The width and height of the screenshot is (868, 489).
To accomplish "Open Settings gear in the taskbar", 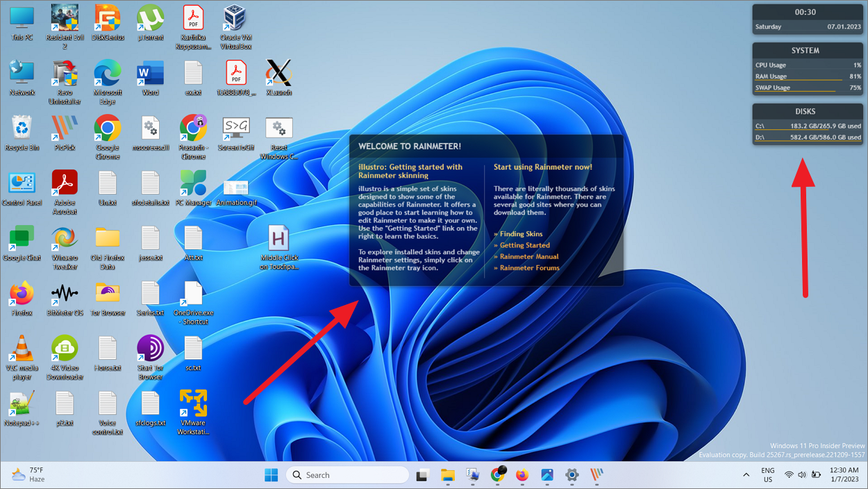I will pyautogui.click(x=571, y=475).
